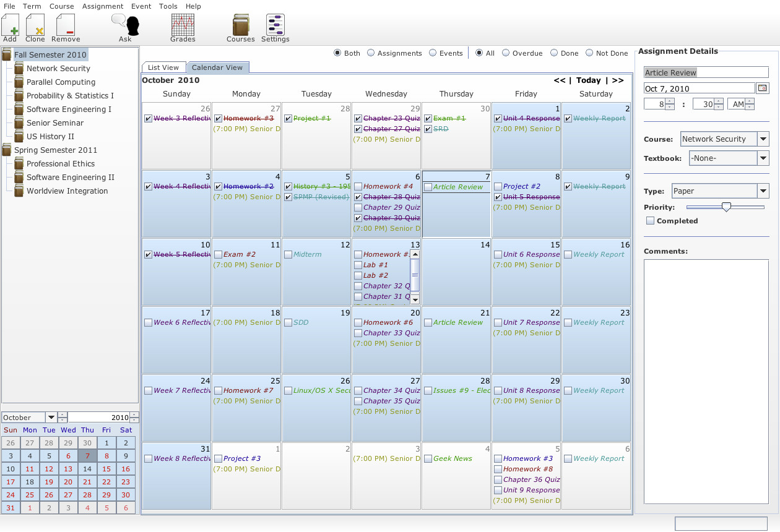Viewport: 780px width, 532px height.
Task: Open the Type dropdown showing Paper
Action: [x=763, y=191]
